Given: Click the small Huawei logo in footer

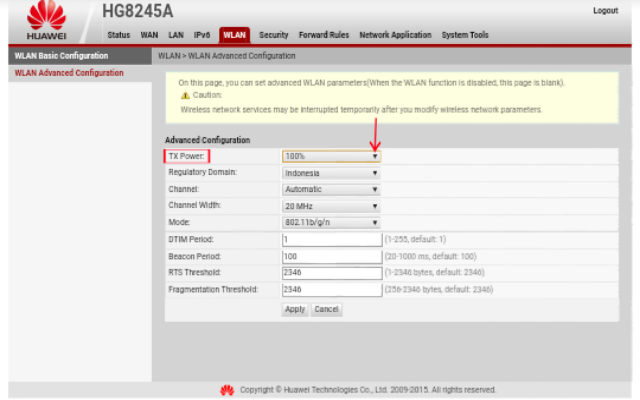Looking at the screenshot, I should coord(227,390).
